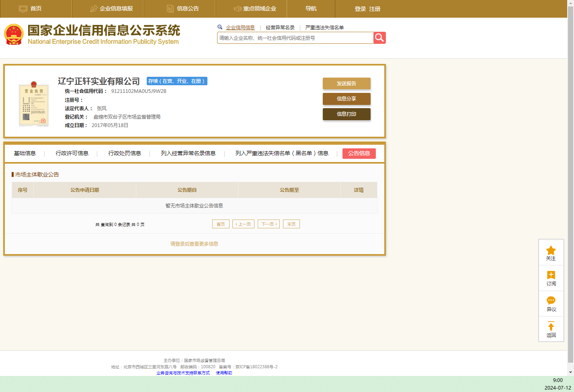Click the national emblem logo
This screenshot has width=574, height=392.
(x=14, y=34)
